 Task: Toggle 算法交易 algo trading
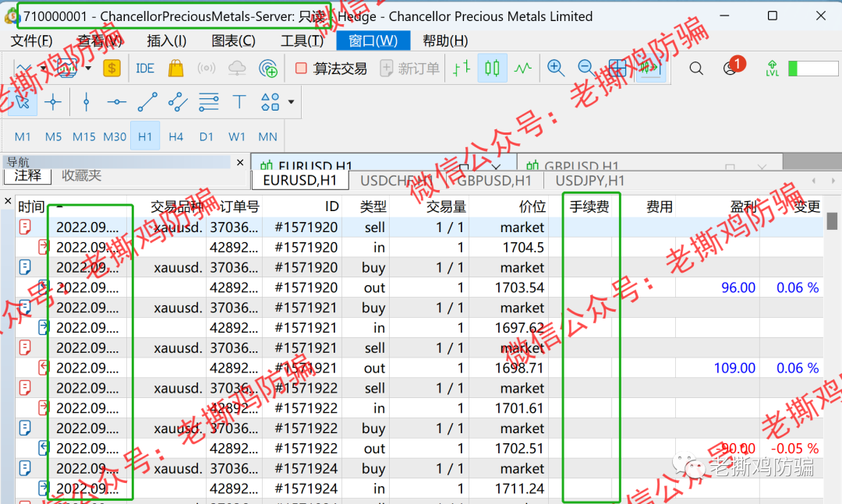coord(331,69)
